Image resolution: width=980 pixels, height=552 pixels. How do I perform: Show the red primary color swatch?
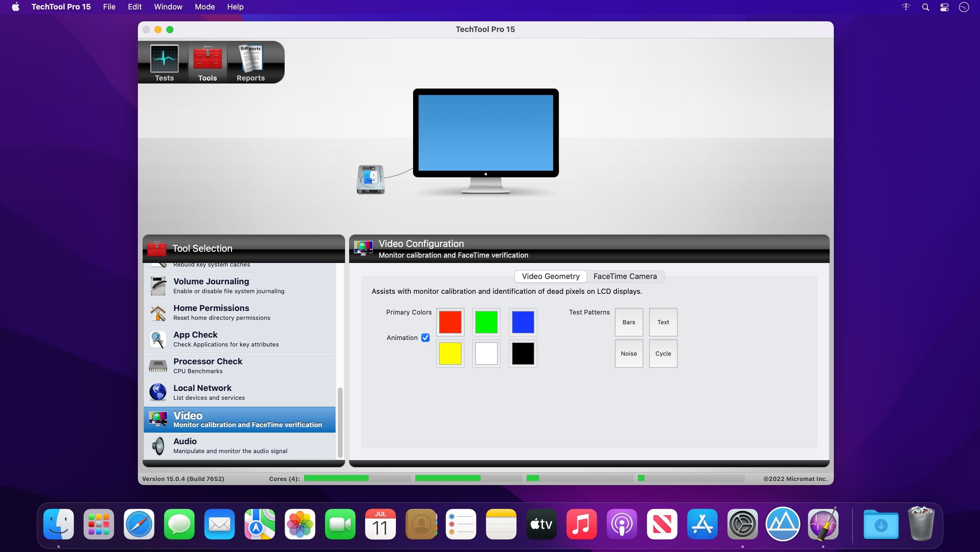(450, 322)
